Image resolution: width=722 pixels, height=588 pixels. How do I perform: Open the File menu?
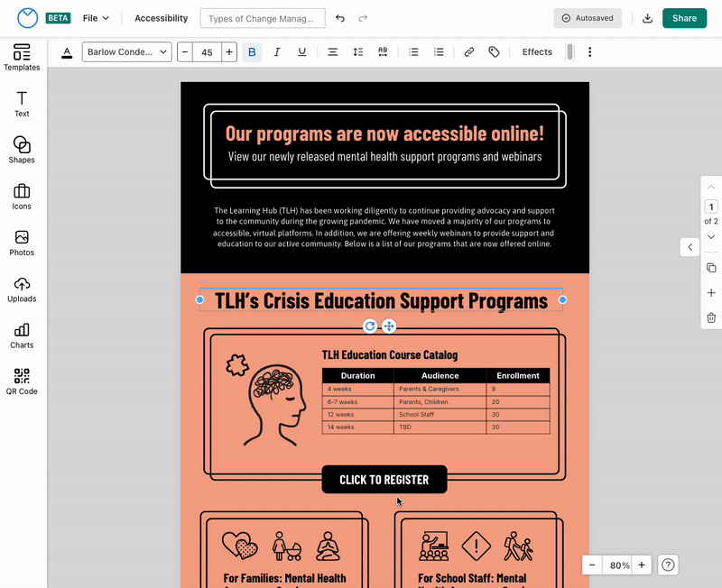[x=96, y=18]
